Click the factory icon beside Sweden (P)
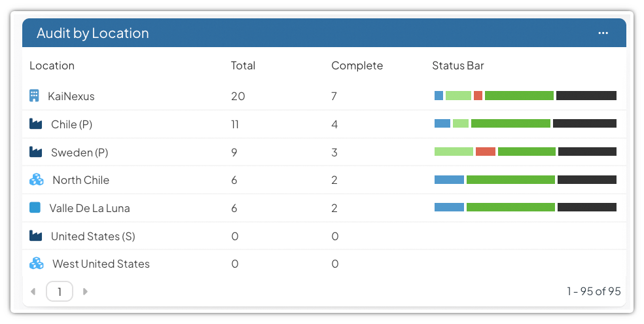 35,152
